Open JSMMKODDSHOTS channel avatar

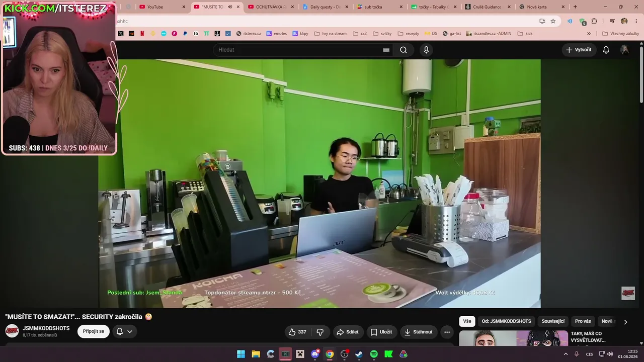click(12, 331)
